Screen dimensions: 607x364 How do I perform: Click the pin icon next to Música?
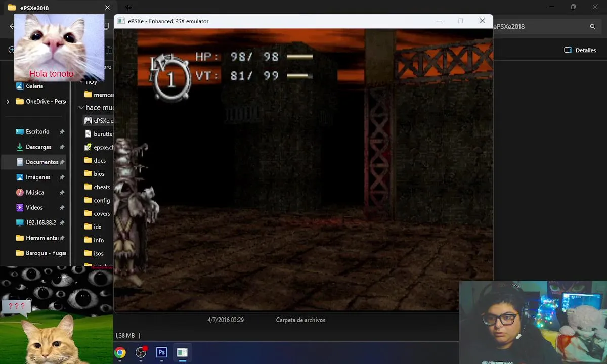[x=62, y=193]
